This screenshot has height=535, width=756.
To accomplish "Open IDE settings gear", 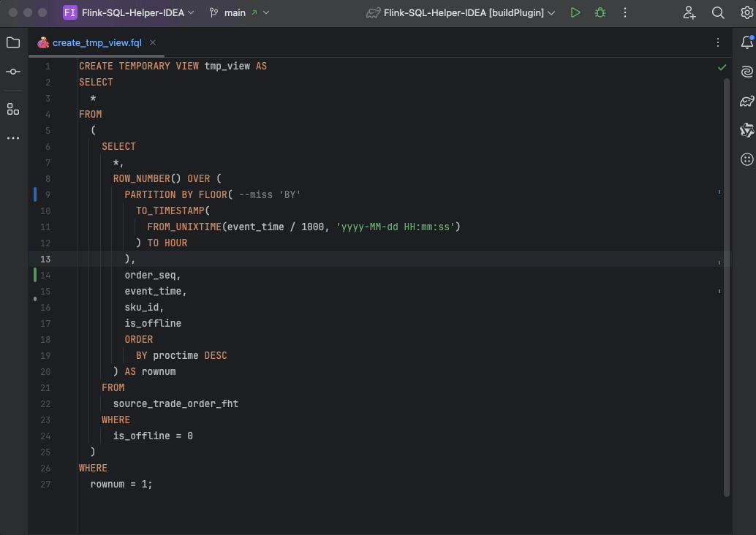I will pyautogui.click(x=746, y=12).
